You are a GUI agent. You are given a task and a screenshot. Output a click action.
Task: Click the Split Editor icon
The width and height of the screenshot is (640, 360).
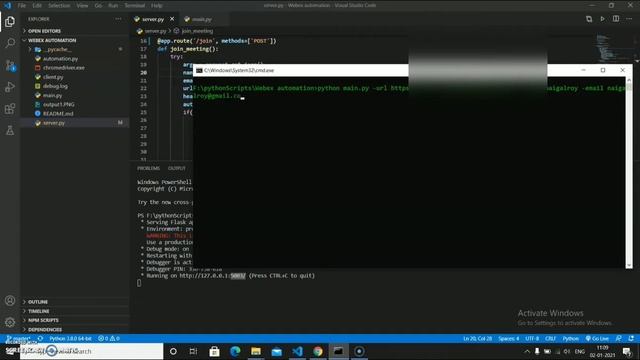point(616,19)
